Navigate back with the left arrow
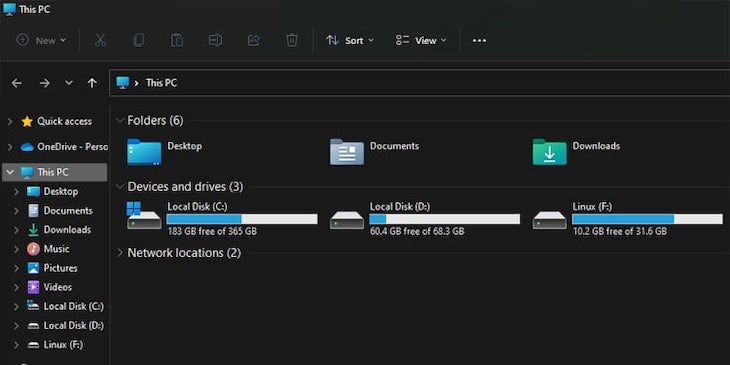Image resolution: width=730 pixels, height=365 pixels. [17, 83]
